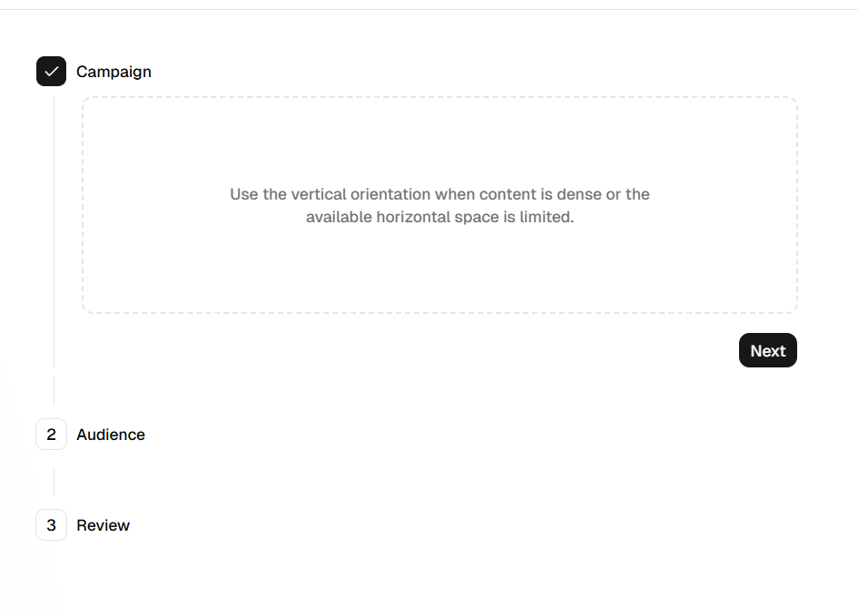Image resolution: width=858 pixels, height=616 pixels.
Task: Click the horizontal divider line at the top
Action: click(x=429, y=9)
